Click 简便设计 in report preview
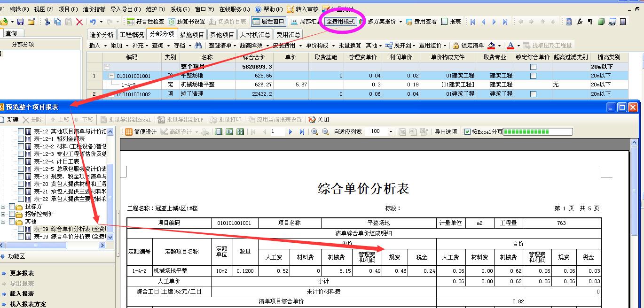644x308 pixels. [x=141, y=132]
